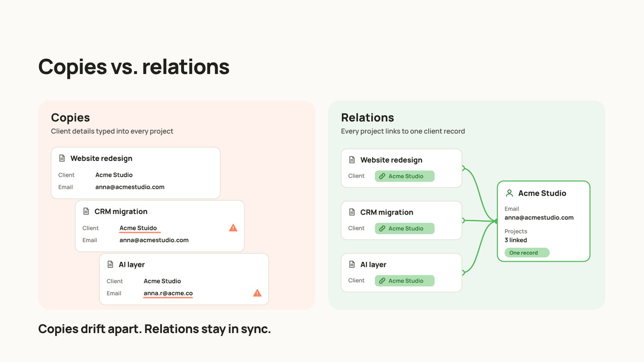Click the underlined "anna.r@acme.co" email value
This screenshot has height=362, width=644.
click(168, 294)
